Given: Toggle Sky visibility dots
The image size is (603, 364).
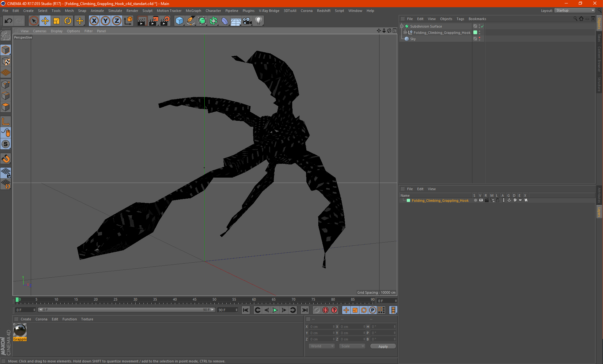Looking at the screenshot, I should tap(479, 39).
